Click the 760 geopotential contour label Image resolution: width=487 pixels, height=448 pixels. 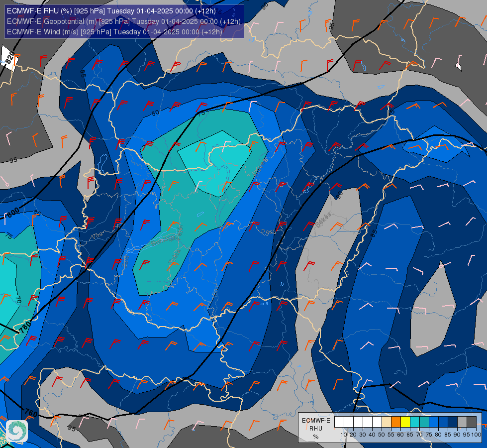click(x=31, y=413)
